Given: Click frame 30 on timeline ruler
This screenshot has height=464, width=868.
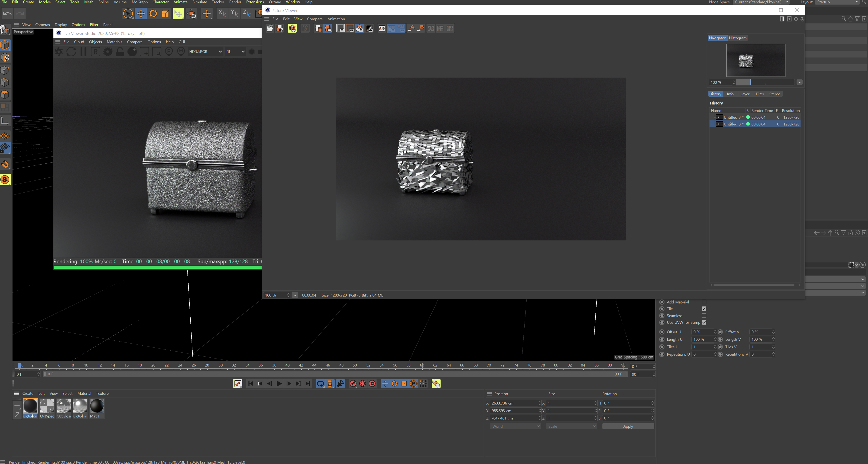Looking at the screenshot, I should (221, 365).
